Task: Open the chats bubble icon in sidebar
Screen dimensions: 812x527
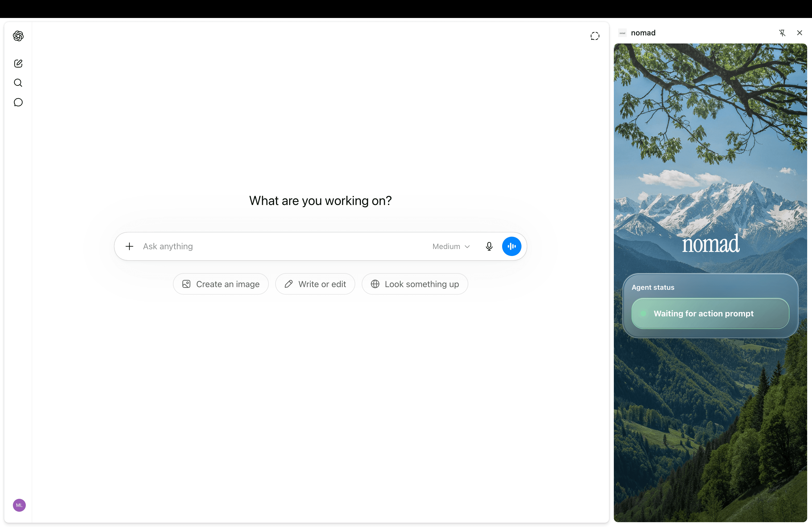Action: 18,102
